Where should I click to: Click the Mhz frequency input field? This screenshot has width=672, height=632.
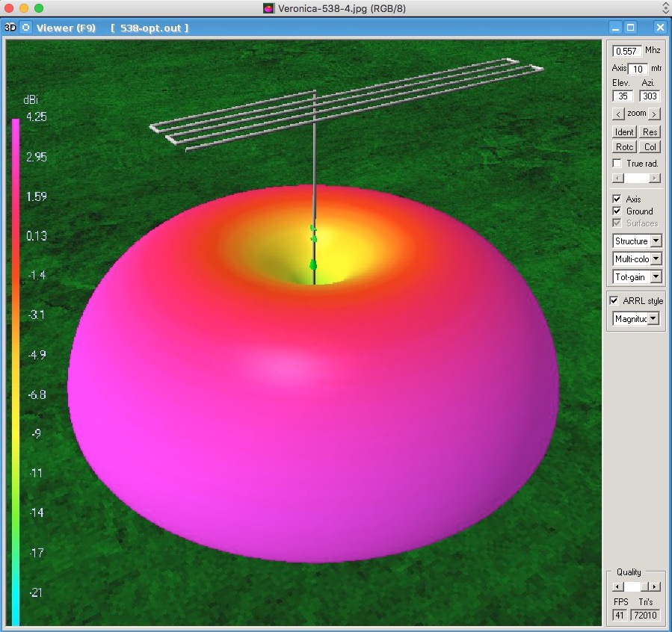[626, 52]
